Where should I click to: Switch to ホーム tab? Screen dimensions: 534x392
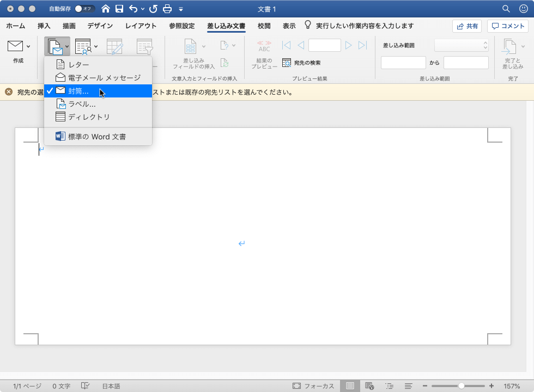coord(16,26)
